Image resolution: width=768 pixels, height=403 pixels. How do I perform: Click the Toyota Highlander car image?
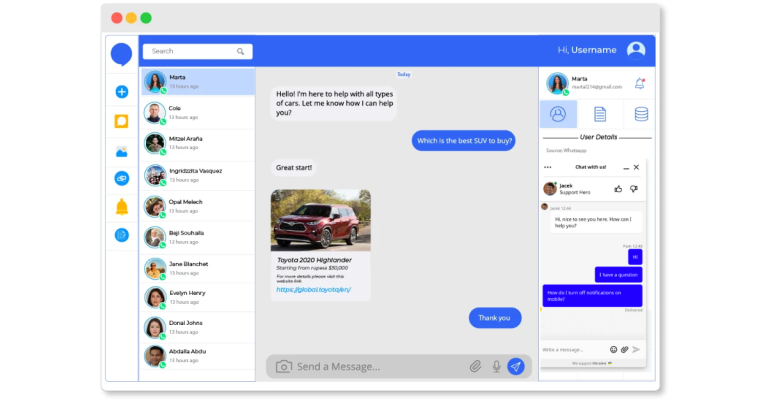pyautogui.click(x=321, y=220)
